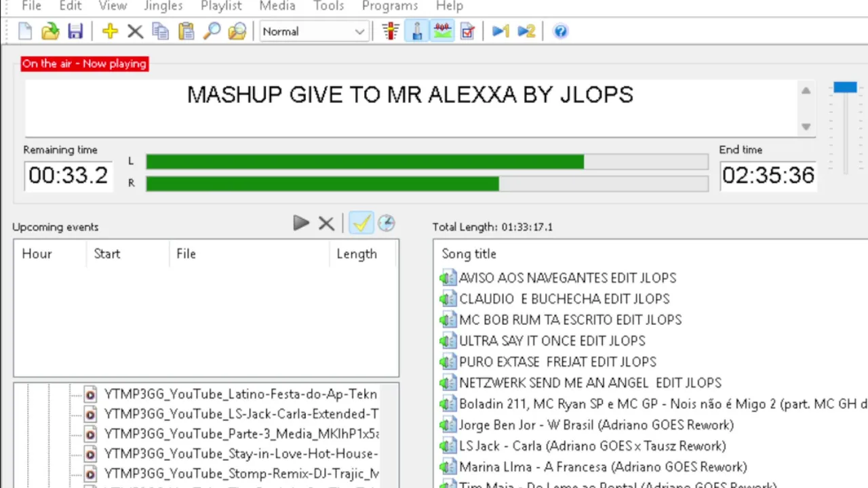The image size is (868, 488).
Task: Open the Help menu
Action: [x=450, y=6]
